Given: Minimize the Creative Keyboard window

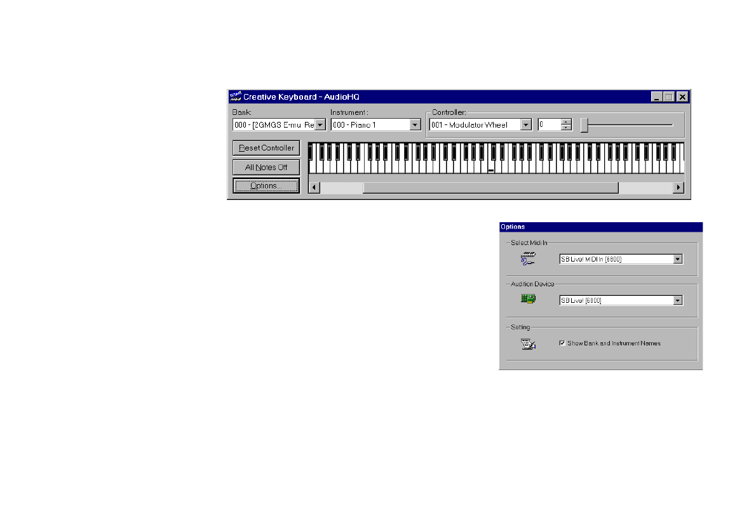Looking at the screenshot, I should (x=656, y=97).
